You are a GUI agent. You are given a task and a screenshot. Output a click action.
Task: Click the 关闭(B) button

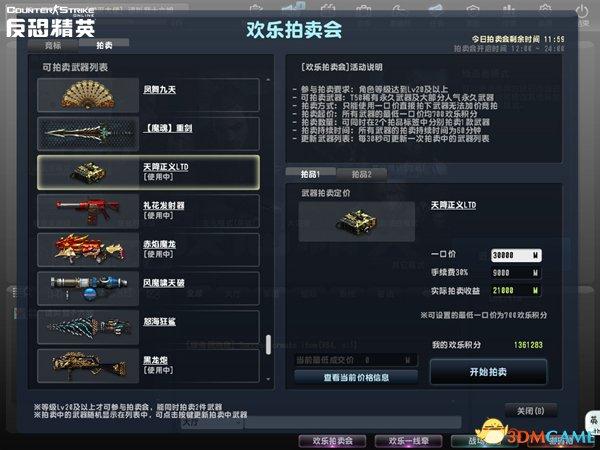click(x=530, y=411)
